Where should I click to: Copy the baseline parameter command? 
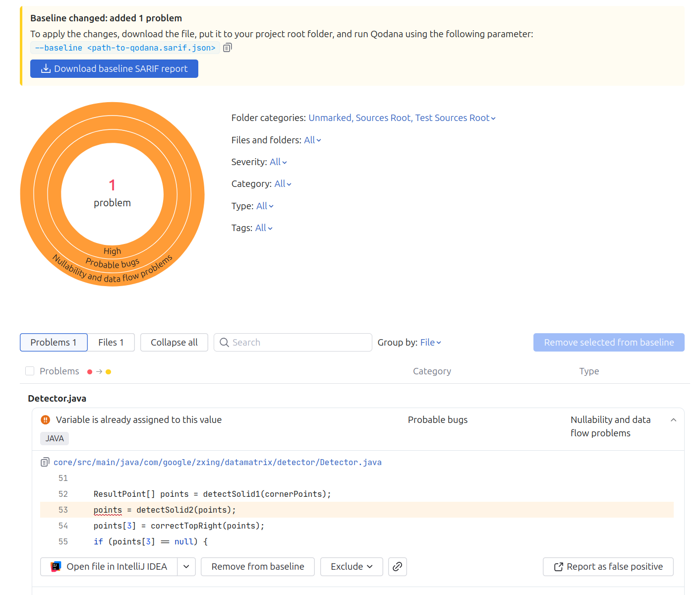228,48
